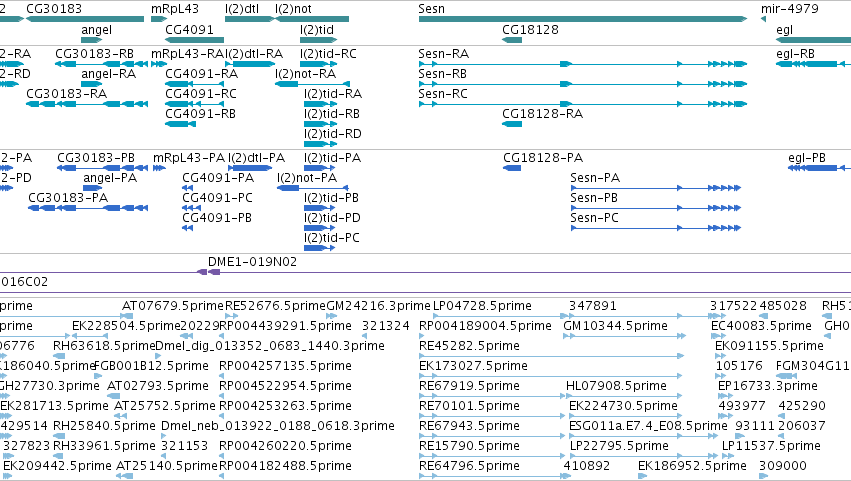The image size is (851, 481).
Task: Open the CG4091-PA protein feature
Action: click(218, 178)
